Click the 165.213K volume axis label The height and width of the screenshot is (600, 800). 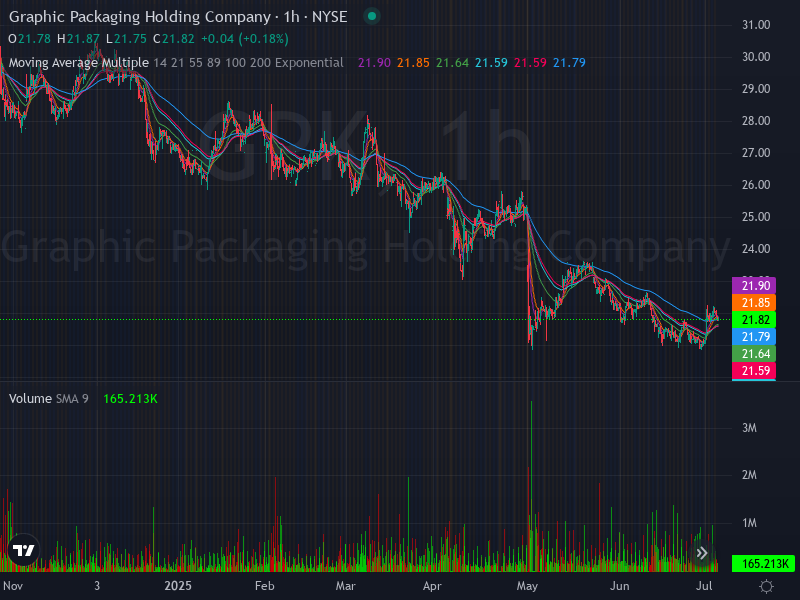click(x=763, y=564)
